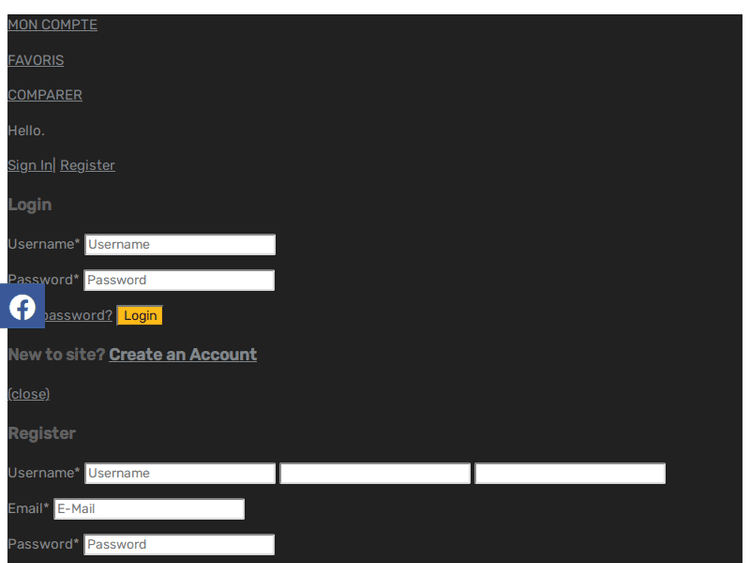Click the Email* label in Register form

[28, 509]
